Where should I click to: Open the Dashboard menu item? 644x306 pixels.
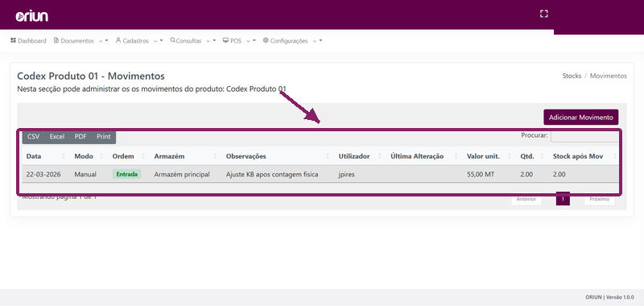click(28, 40)
